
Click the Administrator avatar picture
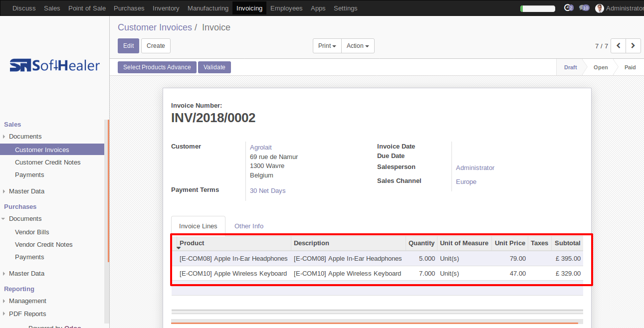tap(600, 8)
